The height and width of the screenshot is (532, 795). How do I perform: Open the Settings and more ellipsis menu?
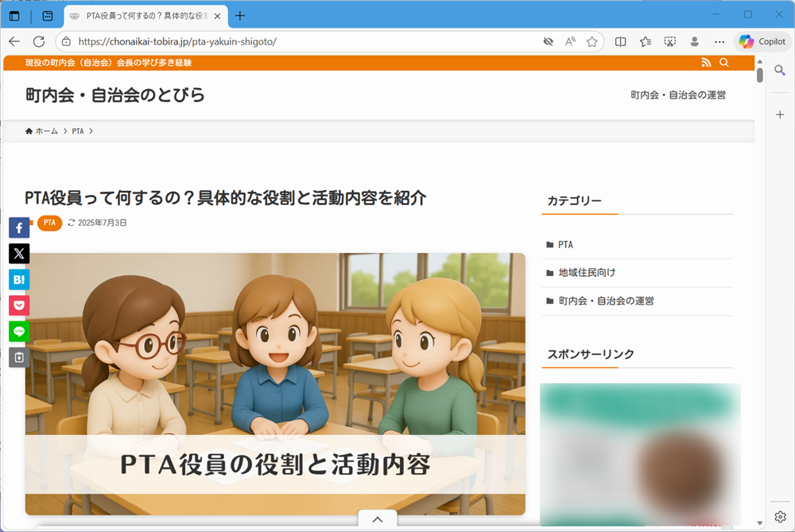(719, 41)
